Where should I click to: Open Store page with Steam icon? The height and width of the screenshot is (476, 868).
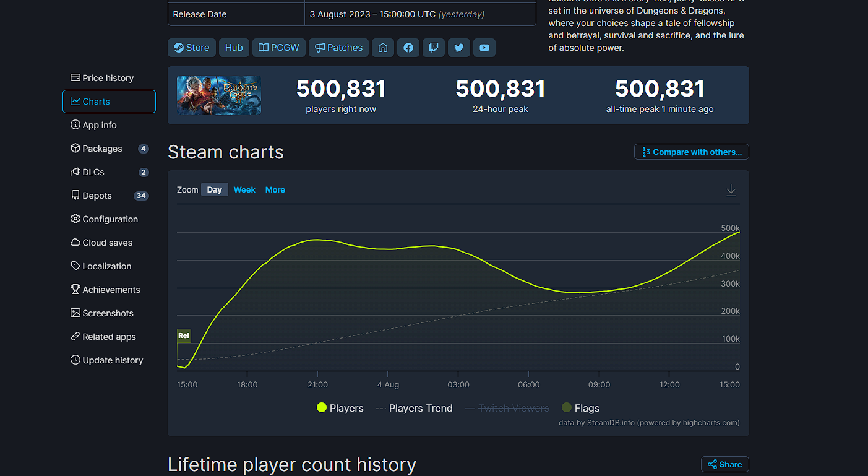pos(191,48)
